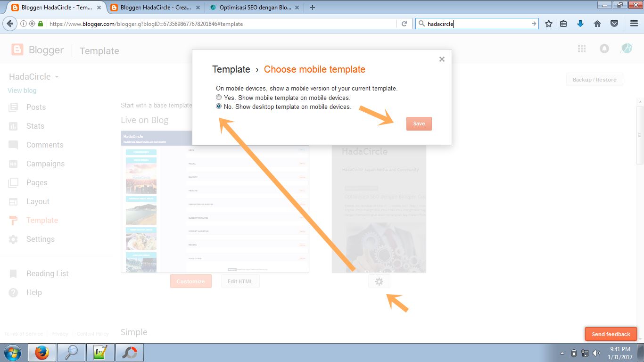The width and height of the screenshot is (644, 362).
Task: Click the Stats bar chart icon
Action: click(13, 126)
